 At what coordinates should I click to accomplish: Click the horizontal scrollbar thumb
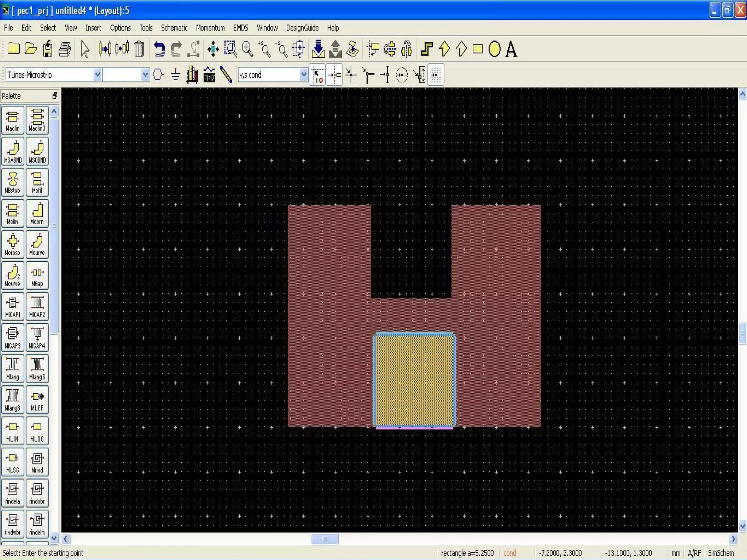click(x=325, y=539)
